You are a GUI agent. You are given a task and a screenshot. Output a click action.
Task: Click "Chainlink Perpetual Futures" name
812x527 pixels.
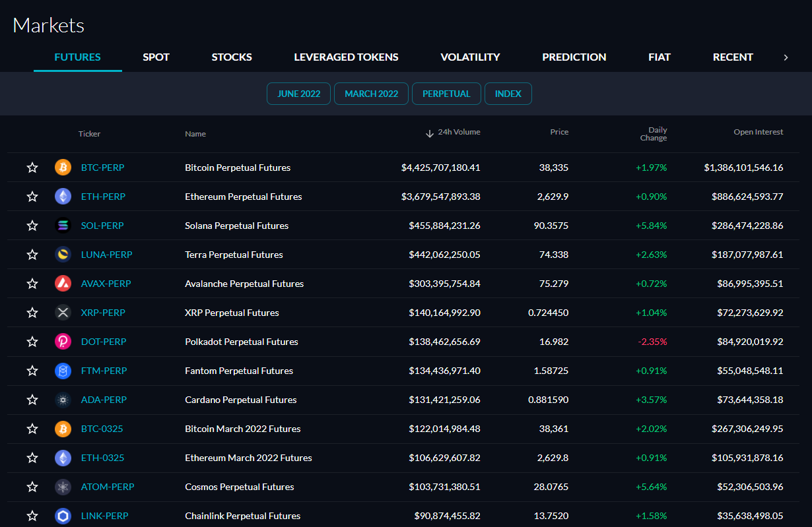point(243,516)
